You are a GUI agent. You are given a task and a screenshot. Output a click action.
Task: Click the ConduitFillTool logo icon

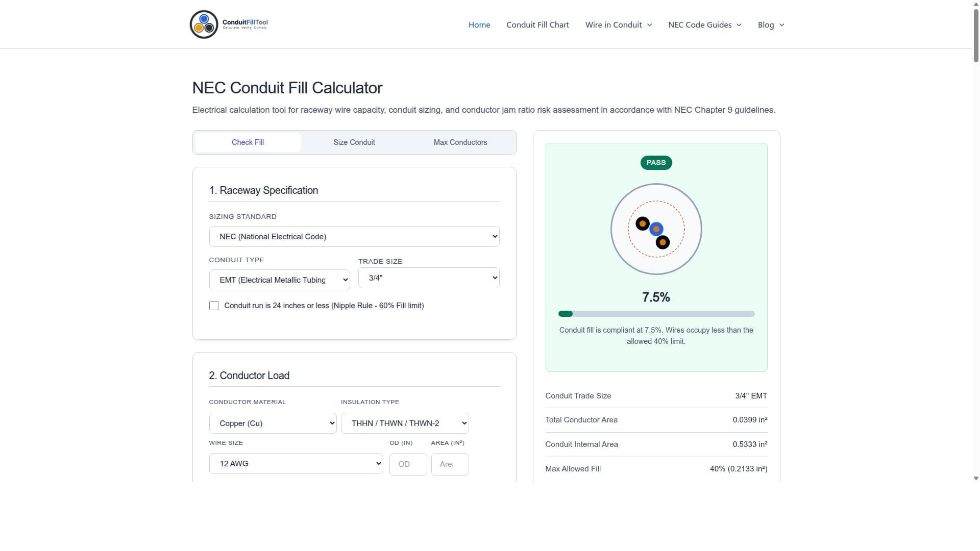point(204,24)
